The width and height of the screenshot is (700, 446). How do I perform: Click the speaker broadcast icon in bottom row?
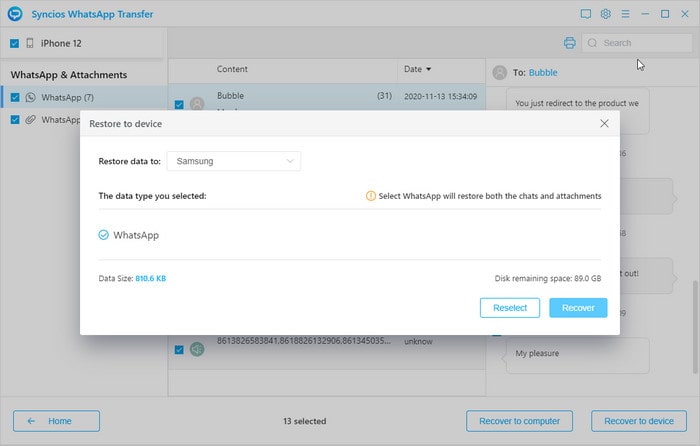(x=197, y=349)
